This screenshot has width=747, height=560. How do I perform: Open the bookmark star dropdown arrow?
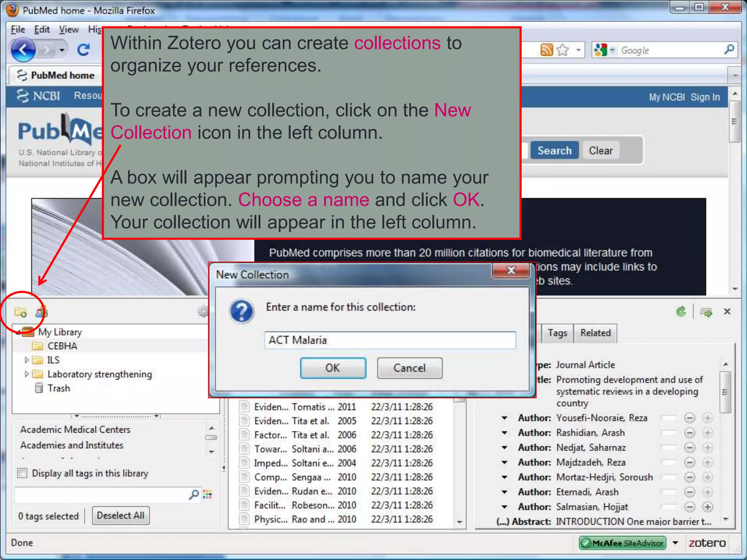click(x=578, y=50)
